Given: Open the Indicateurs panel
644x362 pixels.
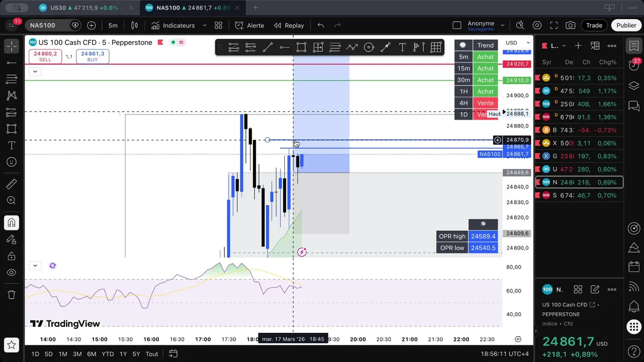Looking at the screenshot, I should (173, 25).
